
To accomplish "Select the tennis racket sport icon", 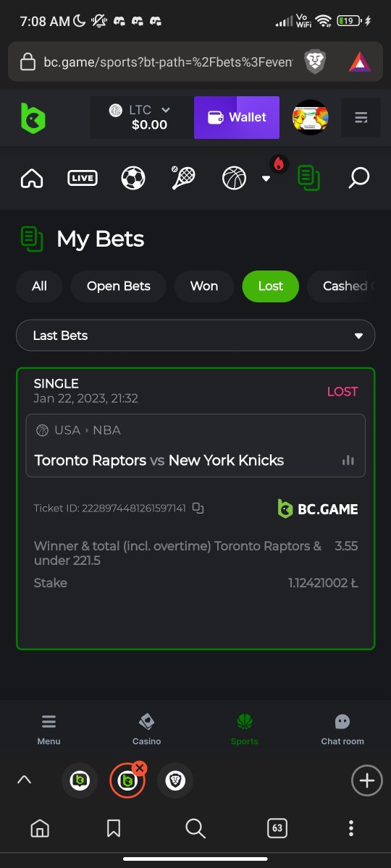I will tap(183, 177).
